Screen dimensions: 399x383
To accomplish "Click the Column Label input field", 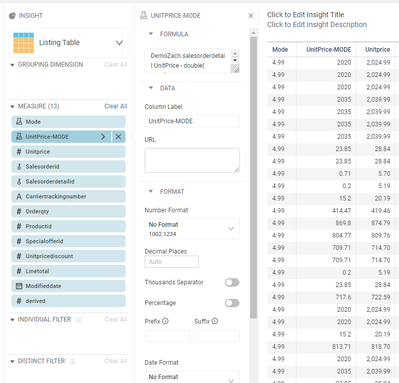I will tap(192, 121).
